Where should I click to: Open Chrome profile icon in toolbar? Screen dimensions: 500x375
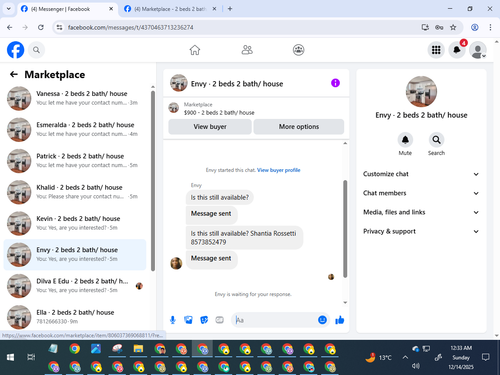click(475, 27)
